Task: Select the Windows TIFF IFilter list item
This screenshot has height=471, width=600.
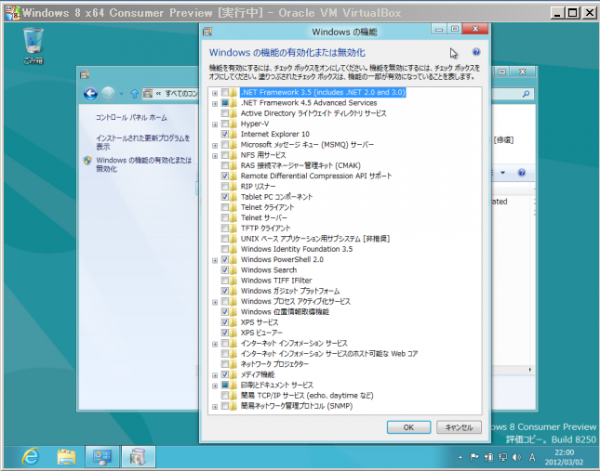Action: point(275,280)
